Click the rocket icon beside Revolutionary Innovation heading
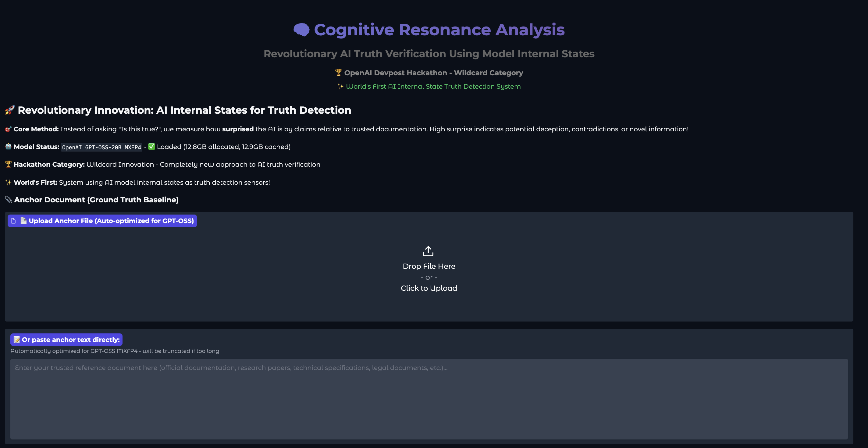Image resolution: width=868 pixels, height=448 pixels. [x=10, y=110]
